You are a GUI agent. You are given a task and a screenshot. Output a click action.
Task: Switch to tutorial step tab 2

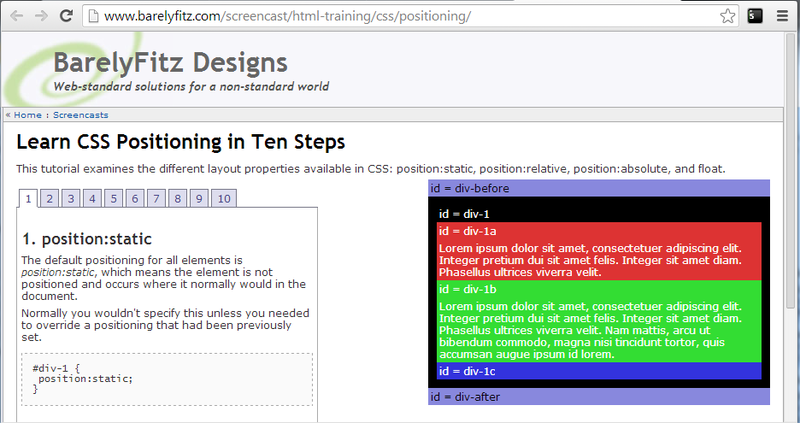(49, 198)
